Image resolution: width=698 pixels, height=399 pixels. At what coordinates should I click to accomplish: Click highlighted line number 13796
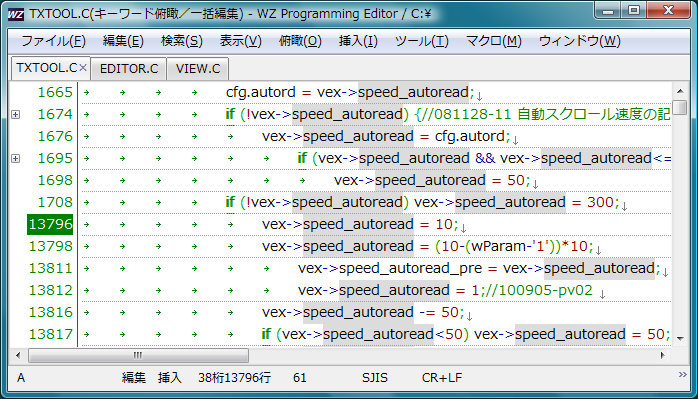point(50,224)
